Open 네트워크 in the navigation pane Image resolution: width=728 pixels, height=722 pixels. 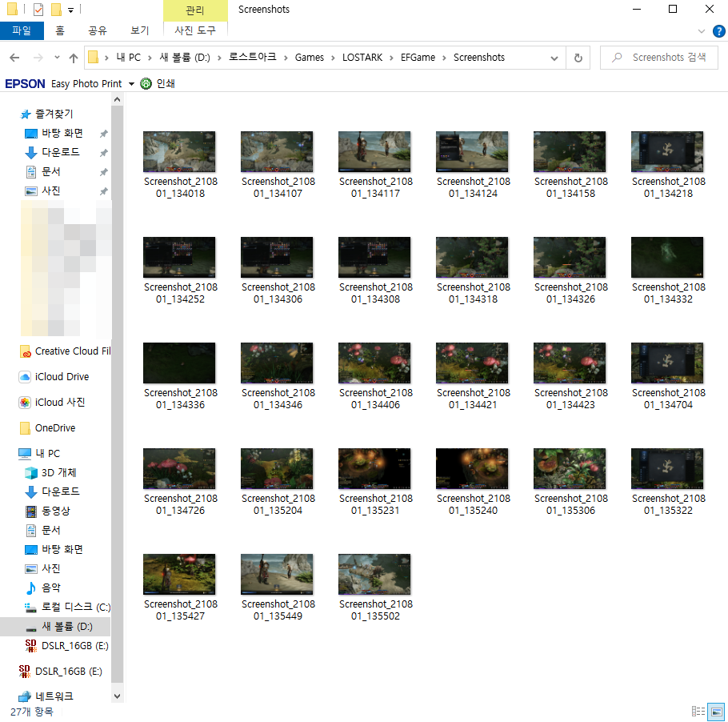[x=46, y=696]
